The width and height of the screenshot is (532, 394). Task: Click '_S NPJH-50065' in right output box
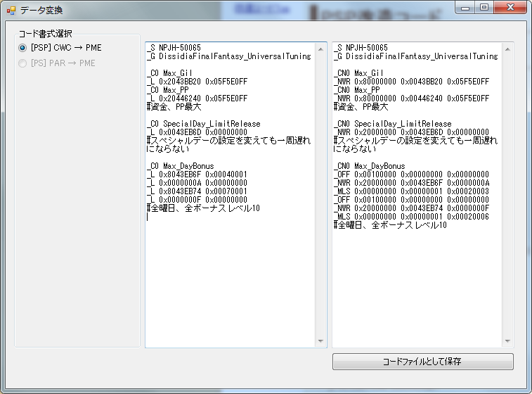(361, 48)
